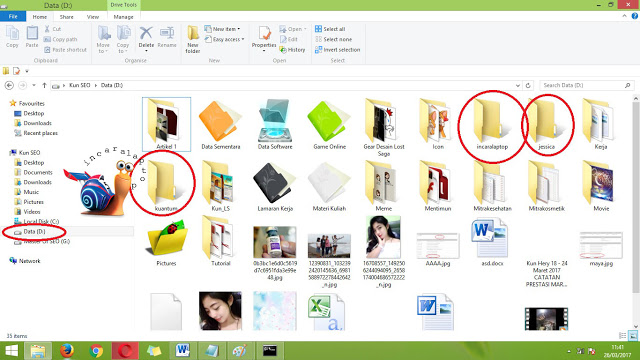This screenshot has width=640, height=360.
Task: Click in the Search Data (D:) box
Action: coord(587,85)
